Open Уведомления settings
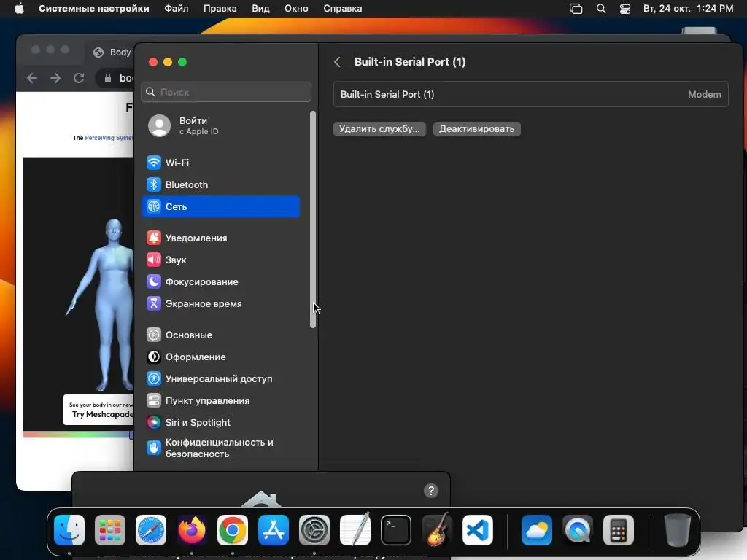 [220, 238]
